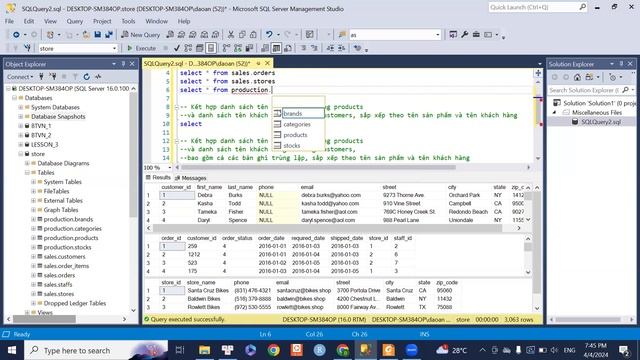Switch to the Messages tab
The width and height of the screenshot is (640, 360).
coord(190,178)
